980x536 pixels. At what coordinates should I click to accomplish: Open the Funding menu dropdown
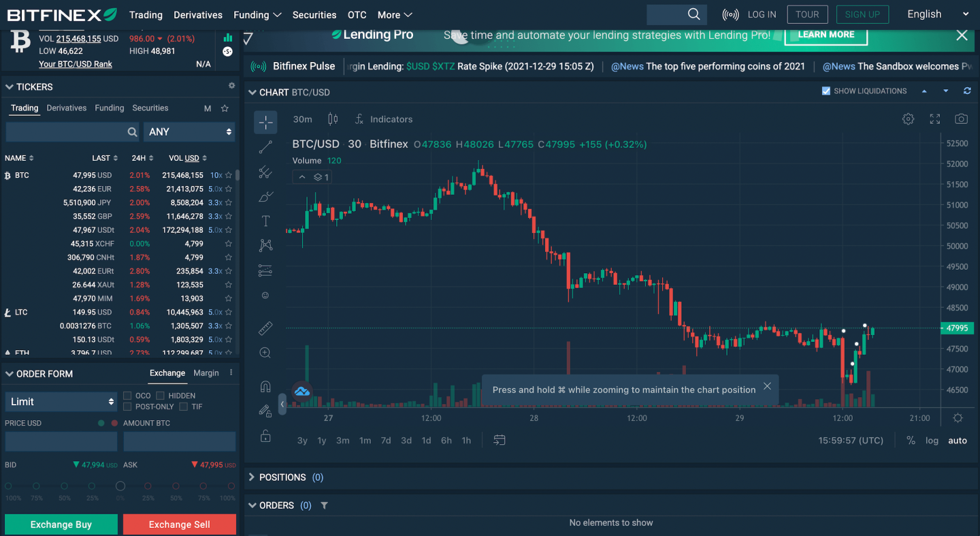(257, 15)
